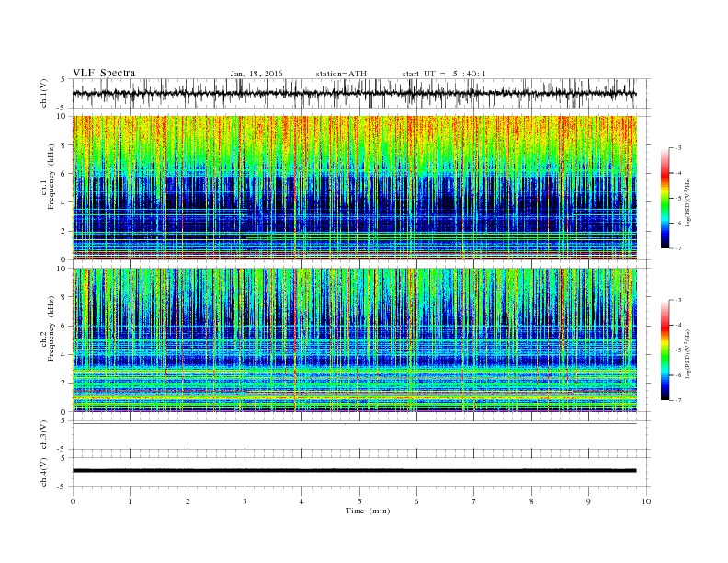Click the ch.4 voltage trace panel

(x=361, y=472)
